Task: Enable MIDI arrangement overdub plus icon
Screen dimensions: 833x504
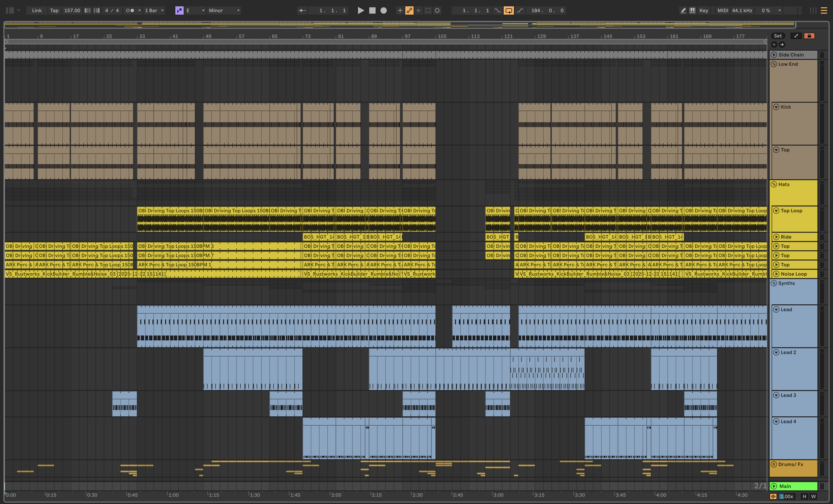Action: click(400, 10)
